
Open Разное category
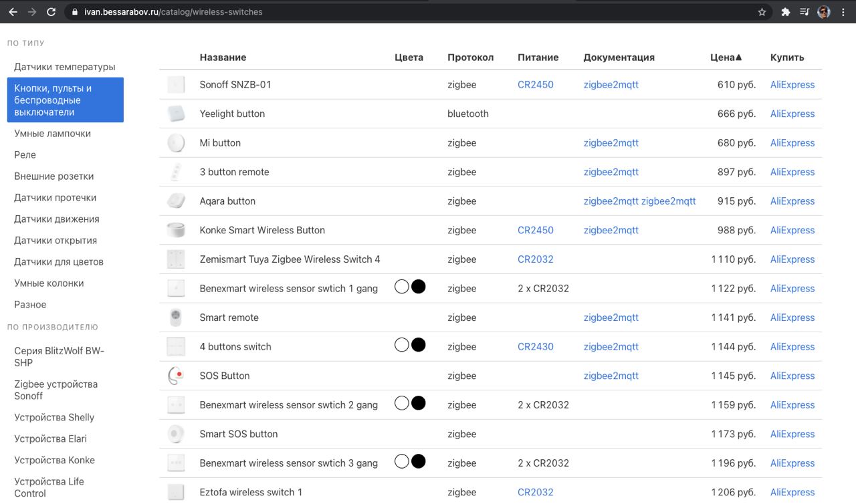(30, 305)
